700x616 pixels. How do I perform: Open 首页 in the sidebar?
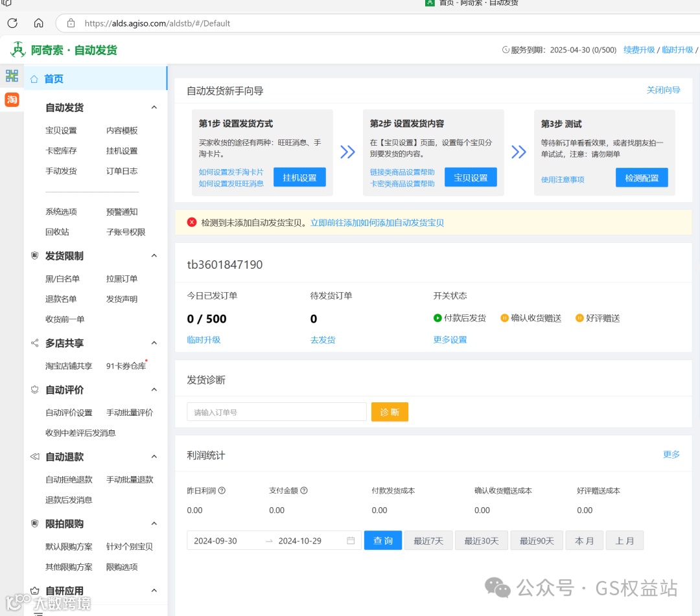pos(95,78)
